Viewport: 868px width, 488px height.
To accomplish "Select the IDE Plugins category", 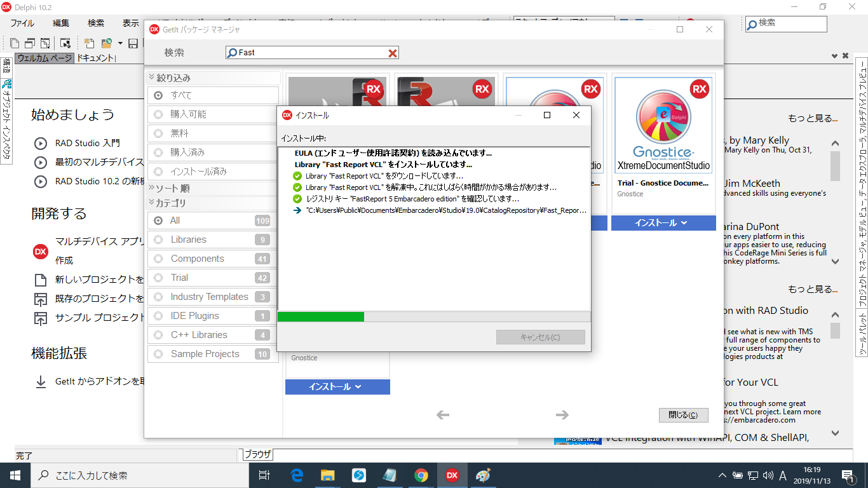I will (213, 316).
